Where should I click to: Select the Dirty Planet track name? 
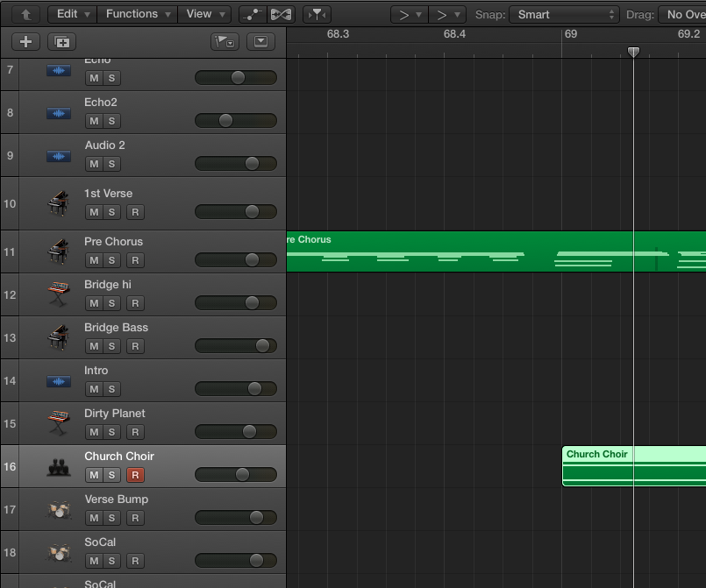[x=115, y=414]
